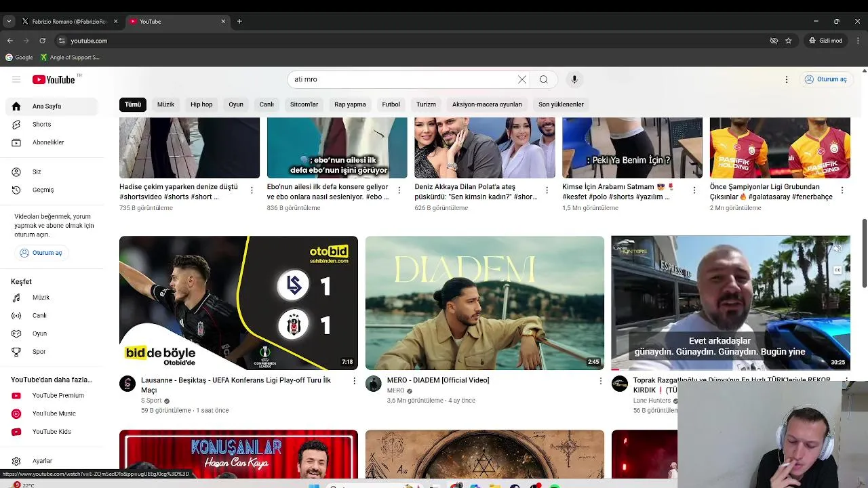Open Canlı under Keşfet
This screenshot has height=488, width=868.
(x=53, y=315)
